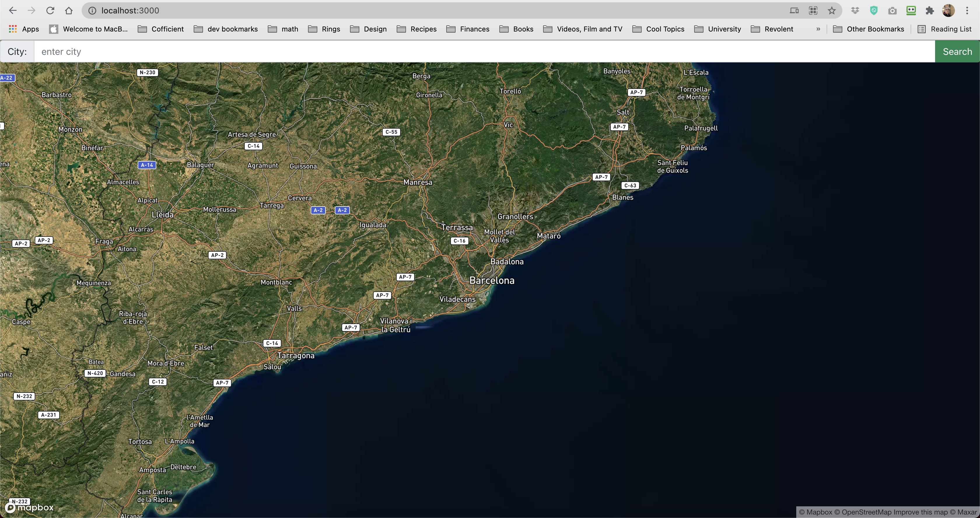The width and height of the screenshot is (980, 518).
Task: Open the green shield extension icon
Action: coord(874,11)
